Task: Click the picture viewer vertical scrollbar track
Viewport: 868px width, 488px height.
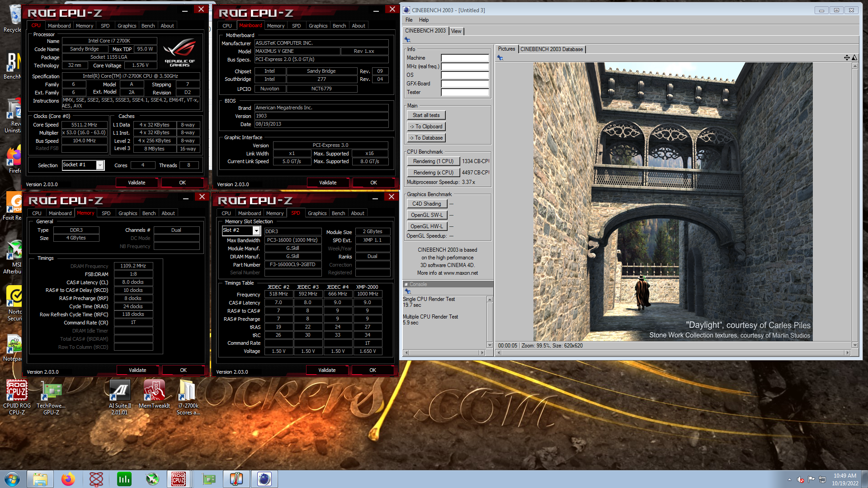Action: 854,206
